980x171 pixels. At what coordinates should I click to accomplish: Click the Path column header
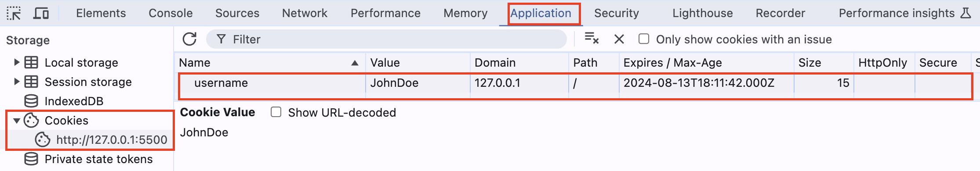pyautogui.click(x=594, y=63)
